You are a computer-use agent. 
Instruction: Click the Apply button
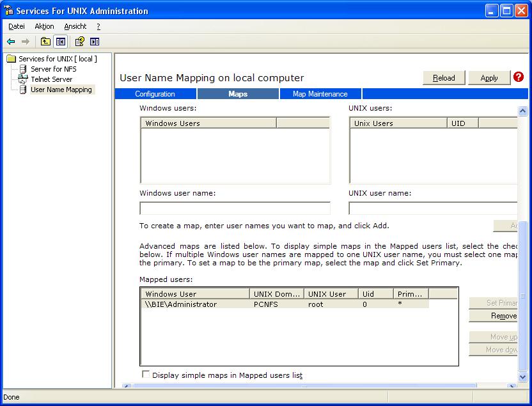coord(489,78)
